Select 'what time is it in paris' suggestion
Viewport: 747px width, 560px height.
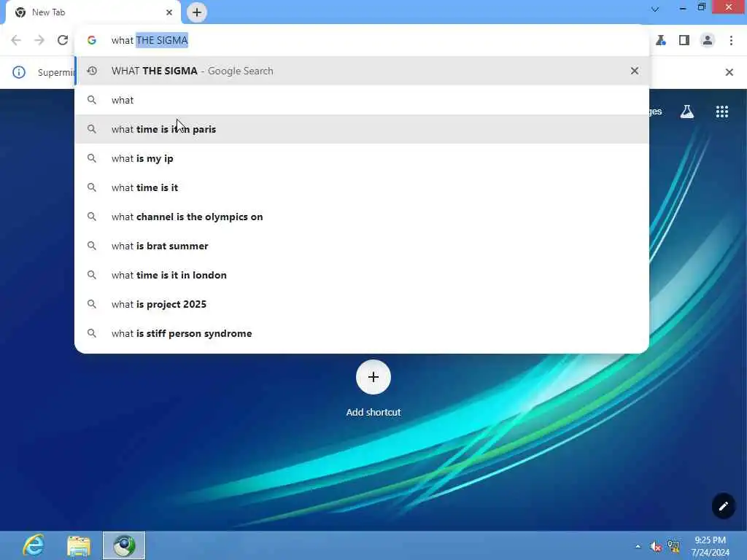click(362, 129)
